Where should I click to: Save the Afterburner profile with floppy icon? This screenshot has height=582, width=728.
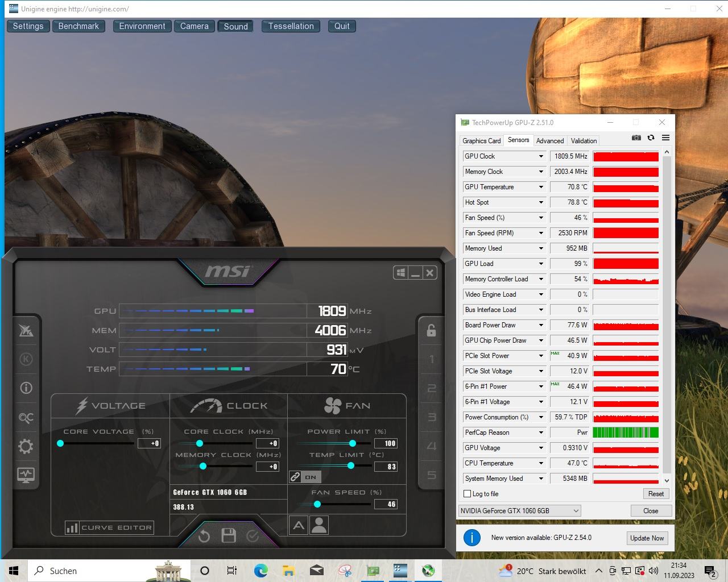(x=229, y=535)
